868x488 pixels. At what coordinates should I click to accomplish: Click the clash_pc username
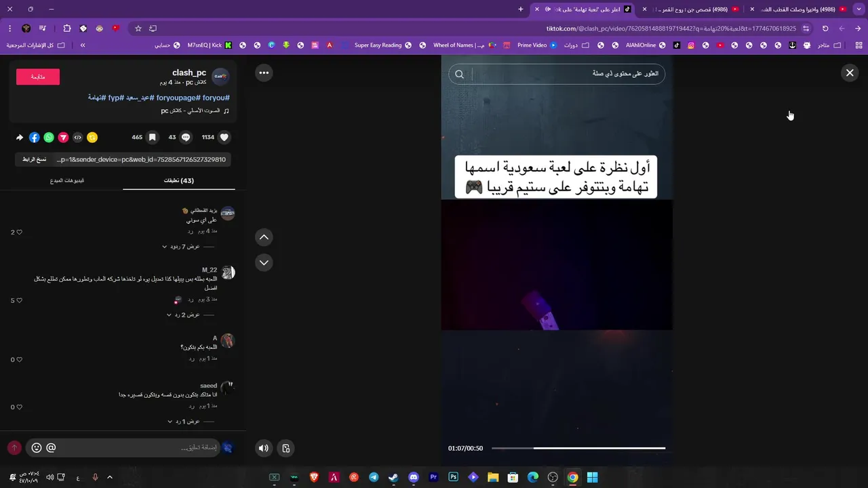coord(189,73)
